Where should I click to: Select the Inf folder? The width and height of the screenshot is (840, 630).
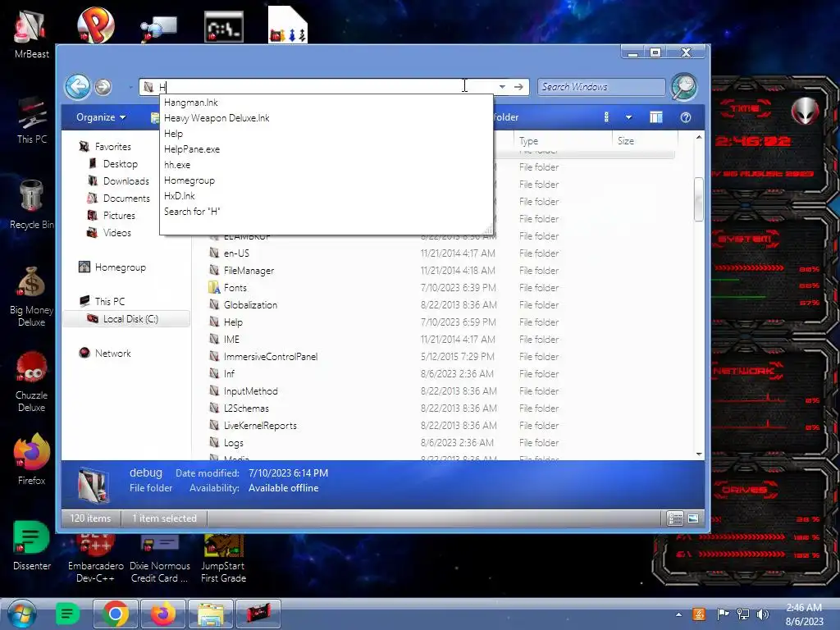[x=229, y=373]
